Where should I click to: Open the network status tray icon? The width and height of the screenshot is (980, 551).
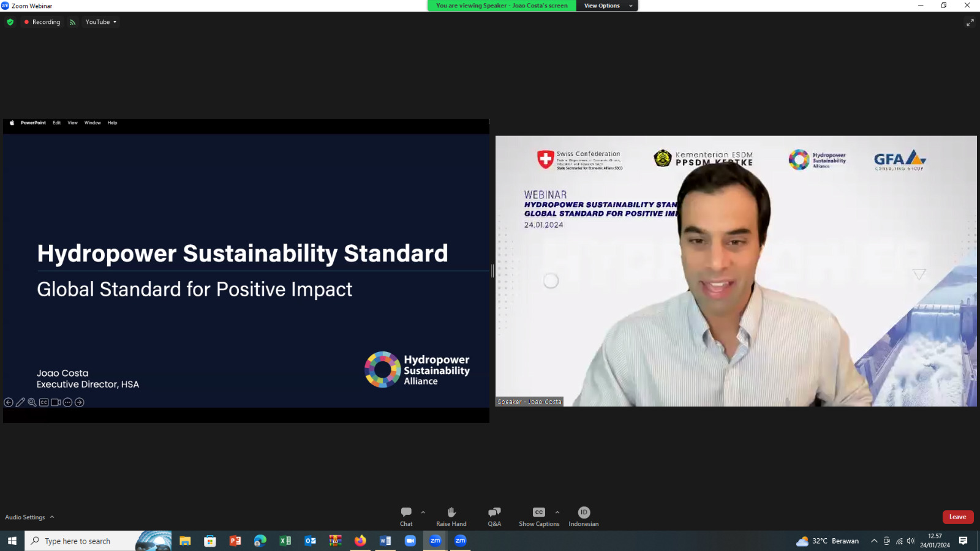(899, 541)
